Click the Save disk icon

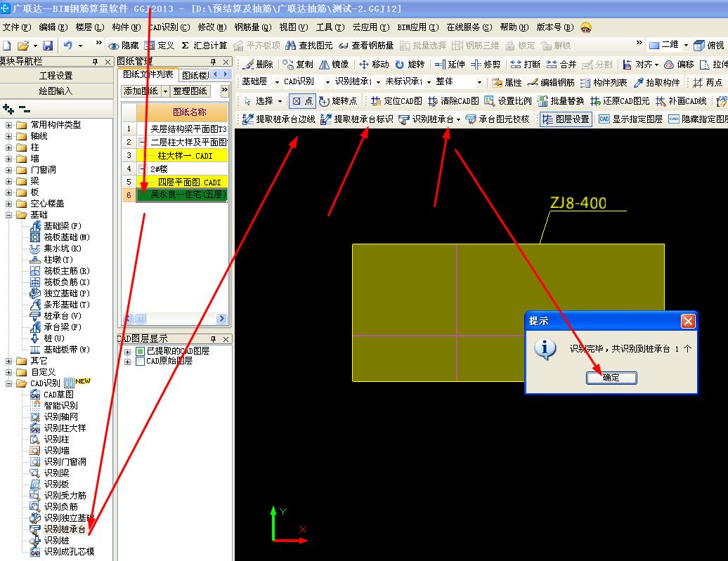click(48, 46)
